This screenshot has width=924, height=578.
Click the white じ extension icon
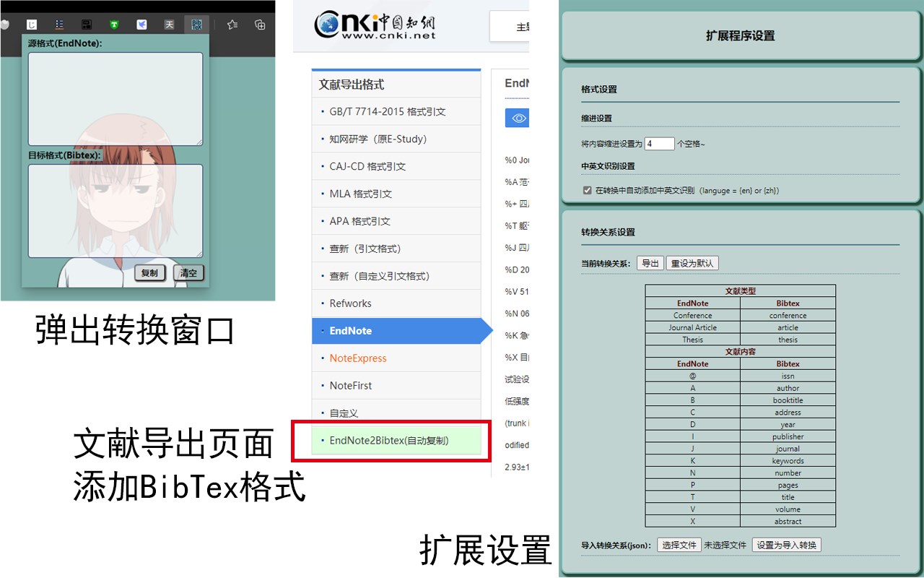[31, 25]
